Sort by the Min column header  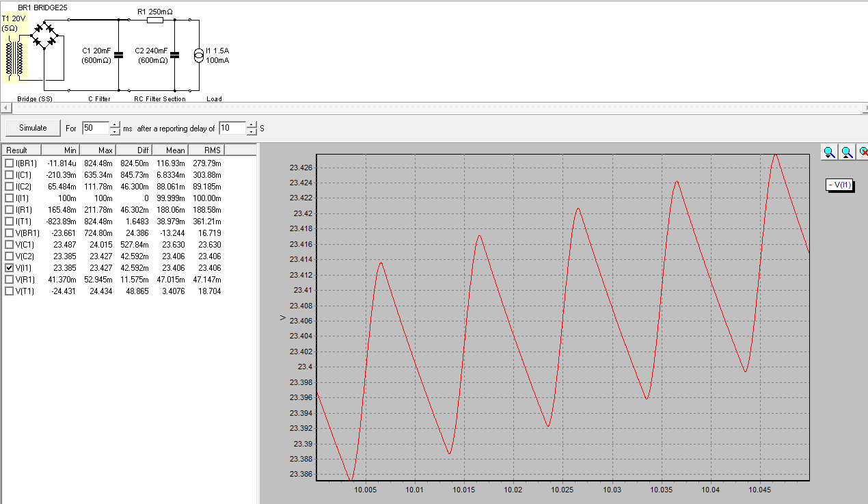click(x=60, y=150)
